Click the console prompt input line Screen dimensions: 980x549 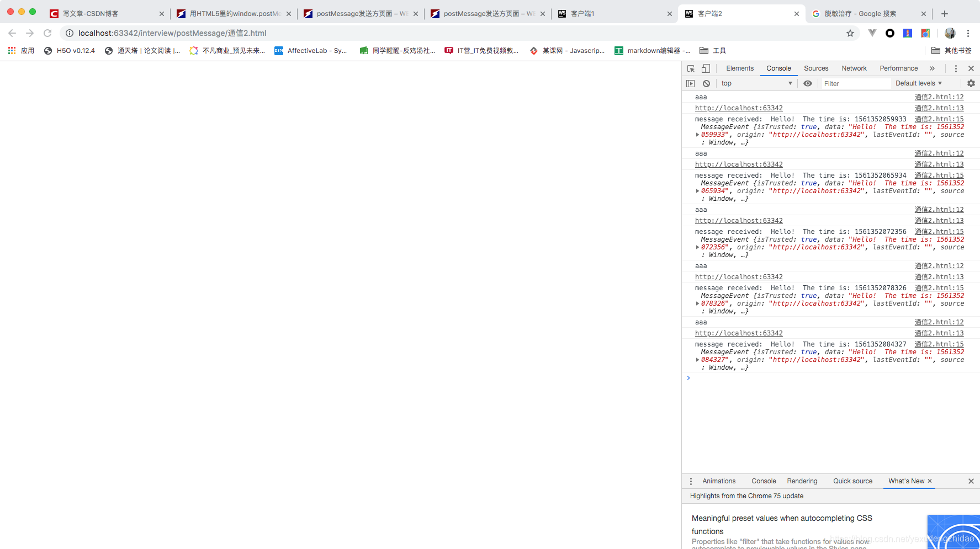pyautogui.click(x=831, y=378)
